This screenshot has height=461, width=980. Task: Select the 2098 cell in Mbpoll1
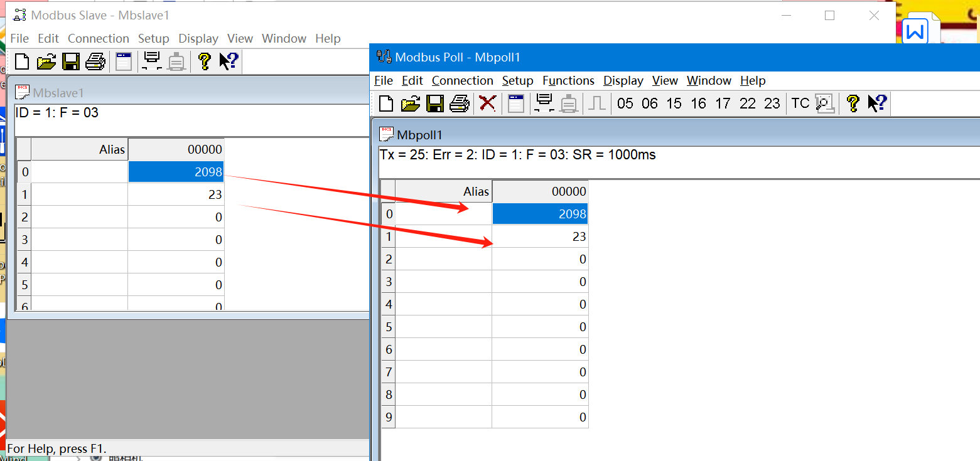(x=540, y=214)
